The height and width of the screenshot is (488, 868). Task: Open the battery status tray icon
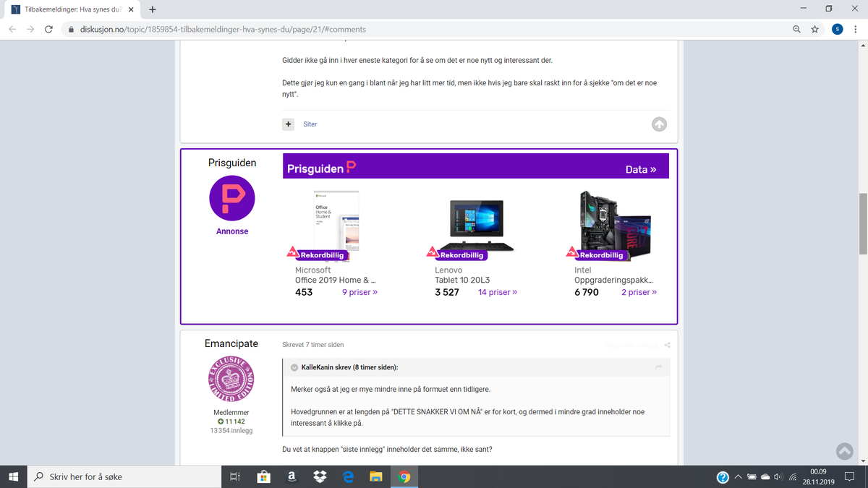[752, 477]
